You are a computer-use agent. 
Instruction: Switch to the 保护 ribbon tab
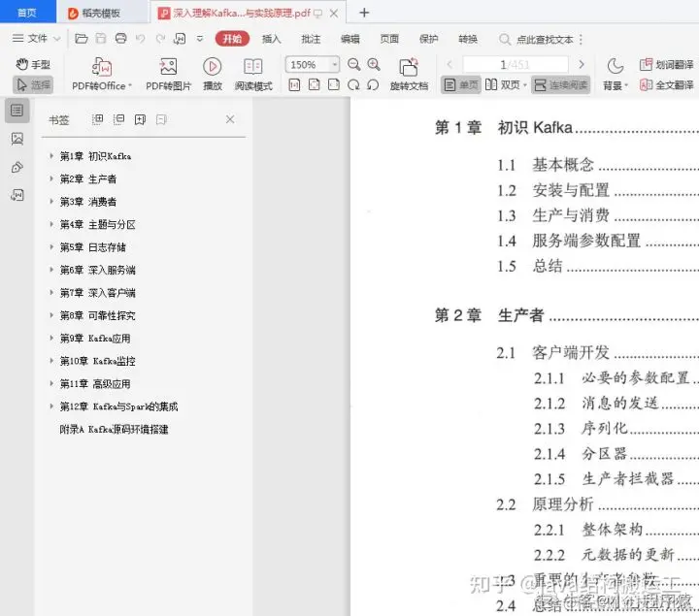[x=428, y=39]
